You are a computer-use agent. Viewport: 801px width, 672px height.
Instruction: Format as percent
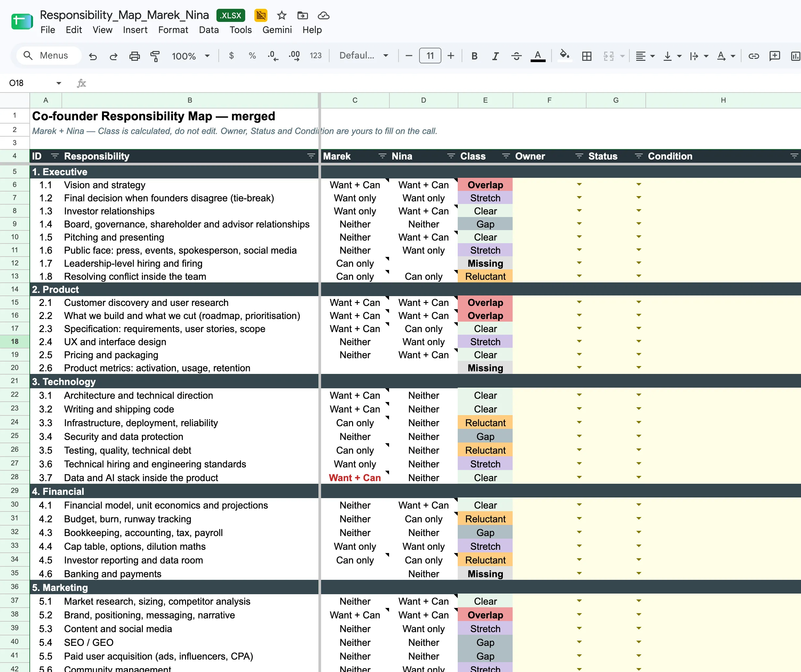(x=252, y=56)
